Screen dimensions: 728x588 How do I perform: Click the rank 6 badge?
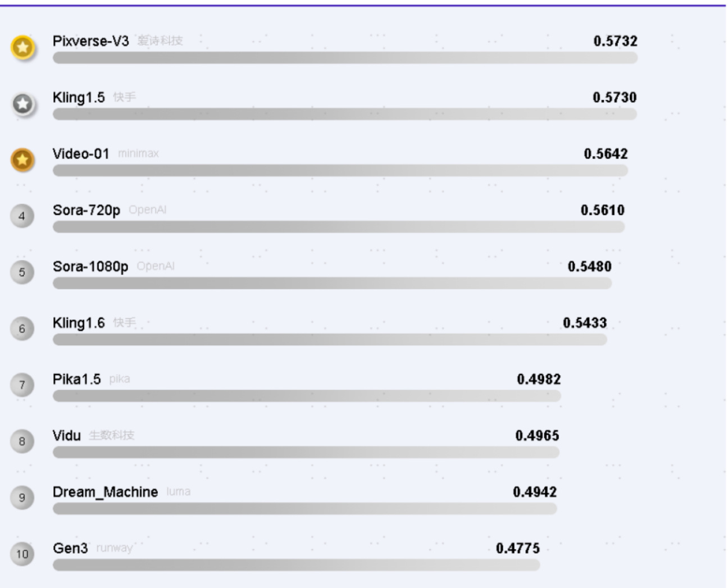22,329
